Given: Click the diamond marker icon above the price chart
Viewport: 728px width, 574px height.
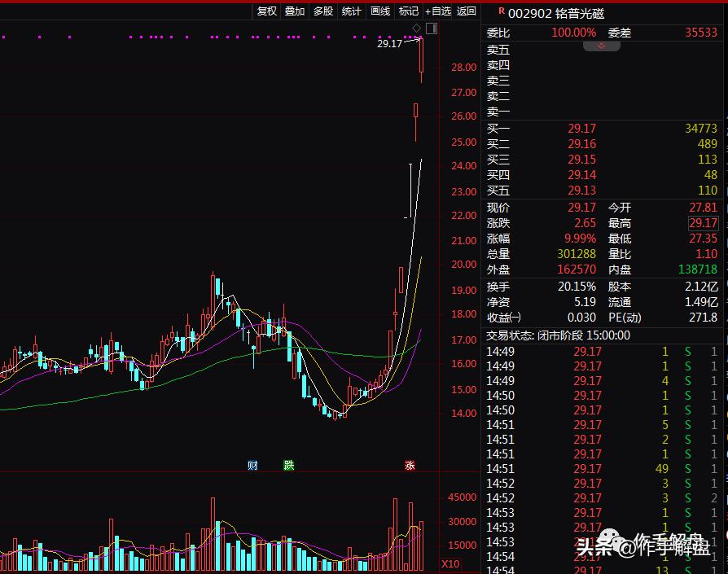Looking at the screenshot, I should pyautogui.click(x=415, y=28).
